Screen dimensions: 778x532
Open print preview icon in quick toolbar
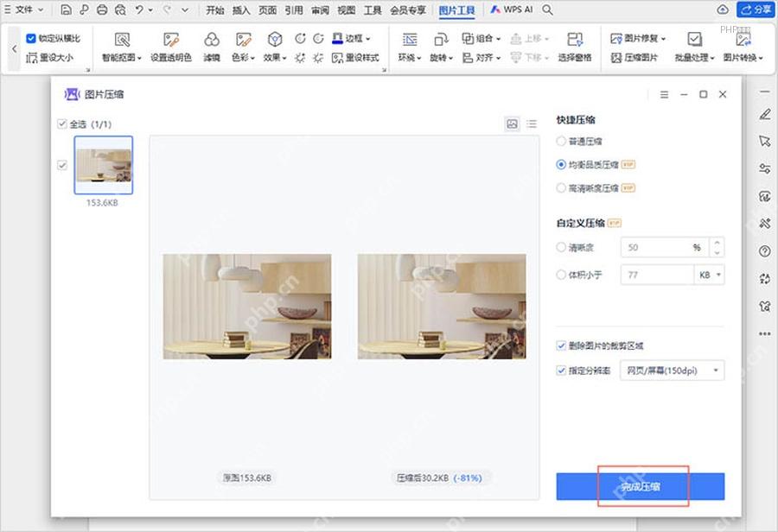(x=120, y=9)
